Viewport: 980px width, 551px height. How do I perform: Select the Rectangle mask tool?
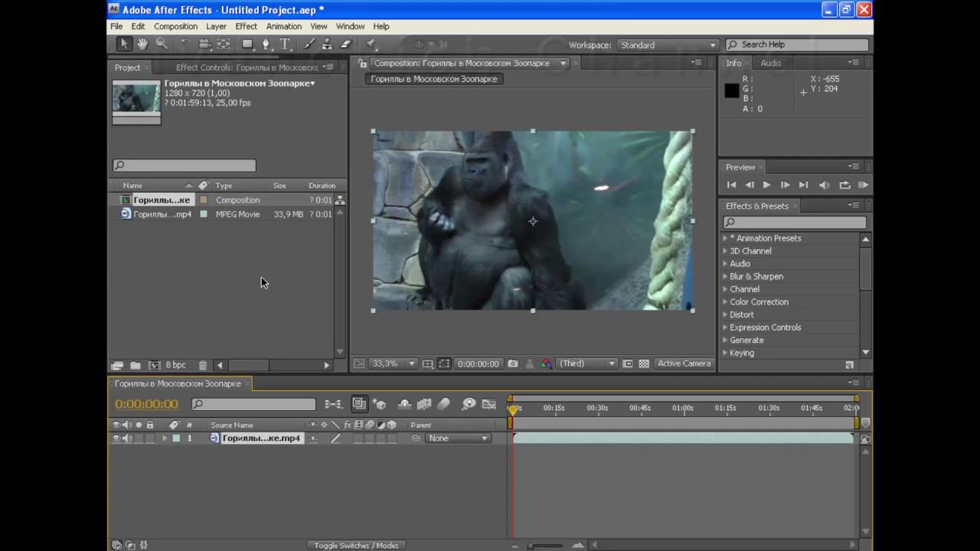point(247,44)
